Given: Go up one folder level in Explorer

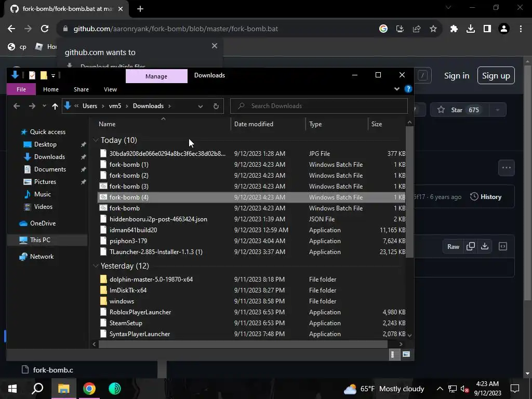Looking at the screenshot, I should (x=55, y=106).
